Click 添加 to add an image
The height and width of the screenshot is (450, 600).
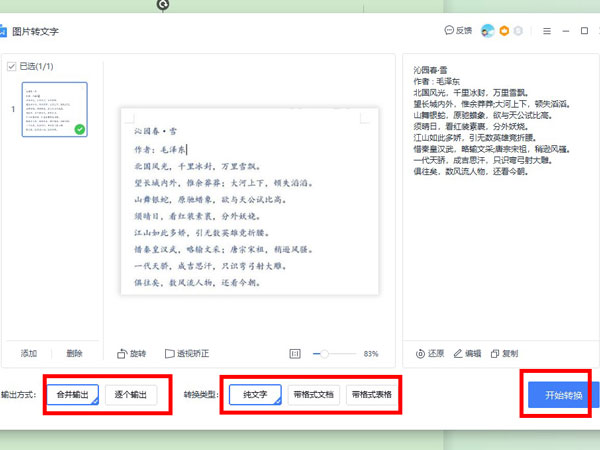(31, 353)
